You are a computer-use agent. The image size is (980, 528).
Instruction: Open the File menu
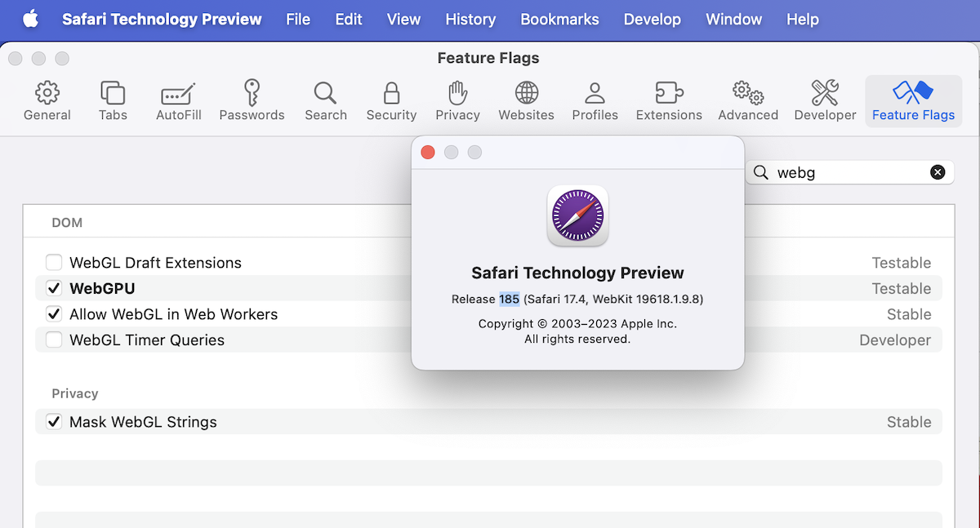click(298, 19)
